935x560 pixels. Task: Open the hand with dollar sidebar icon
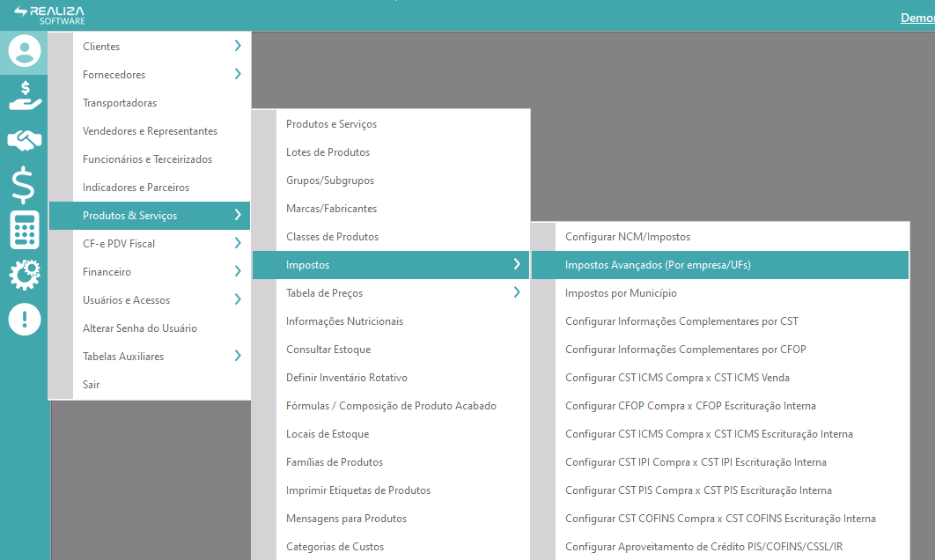point(25,95)
